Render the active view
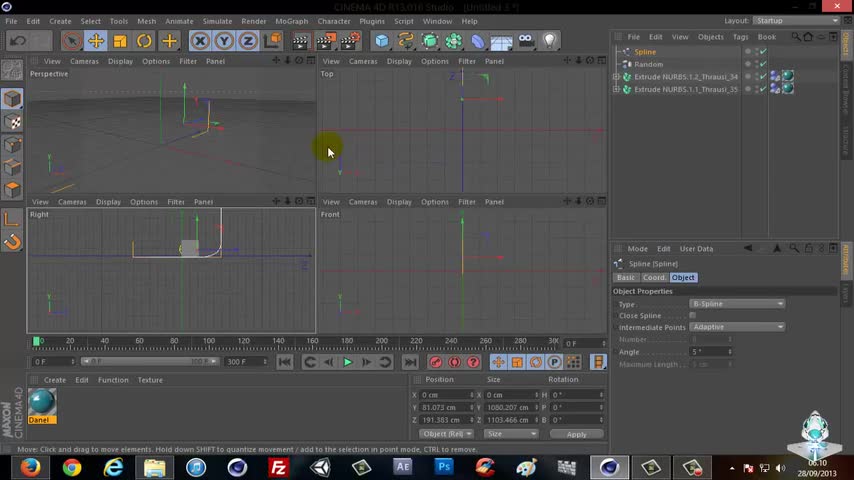 tap(300, 41)
